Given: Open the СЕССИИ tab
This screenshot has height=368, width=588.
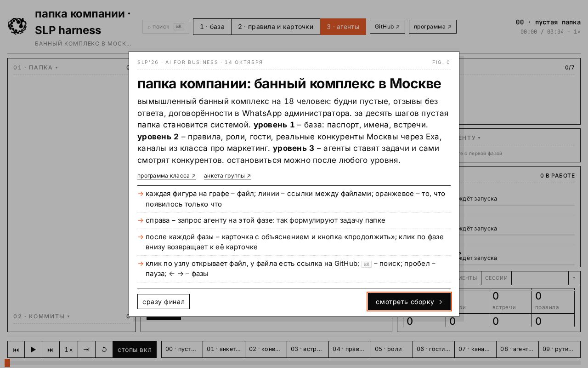Looking at the screenshot, I should [x=496, y=278].
